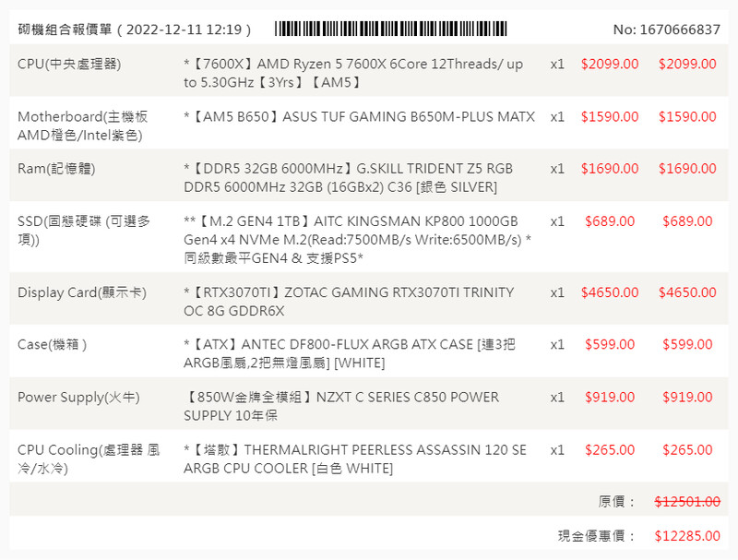This screenshot has height=560, width=738.
Task: Click the quotation number 1670666837
Action: 666,30
